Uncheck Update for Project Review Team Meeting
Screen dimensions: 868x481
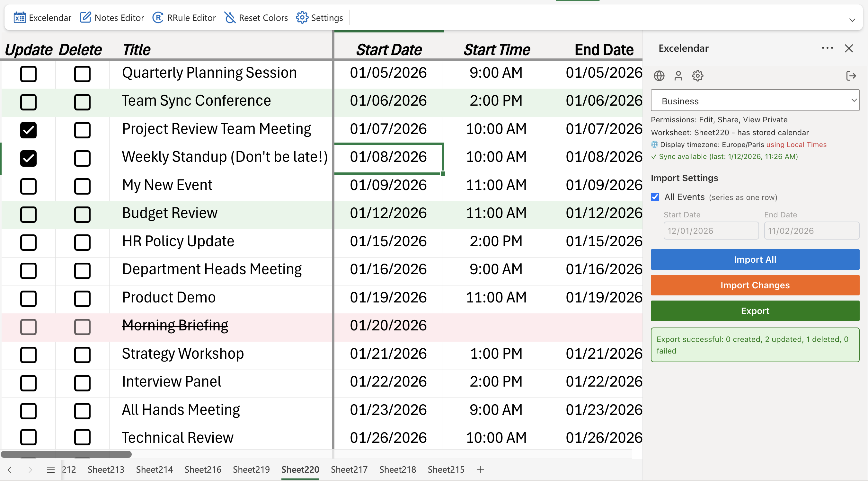pos(28,130)
